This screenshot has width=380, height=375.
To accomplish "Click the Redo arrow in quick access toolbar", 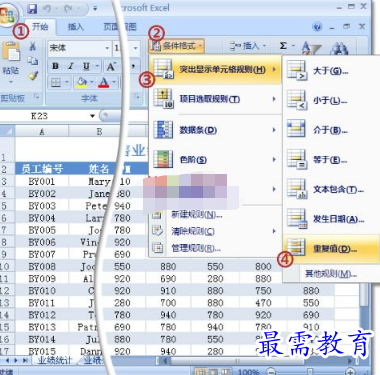I will [x=69, y=9].
